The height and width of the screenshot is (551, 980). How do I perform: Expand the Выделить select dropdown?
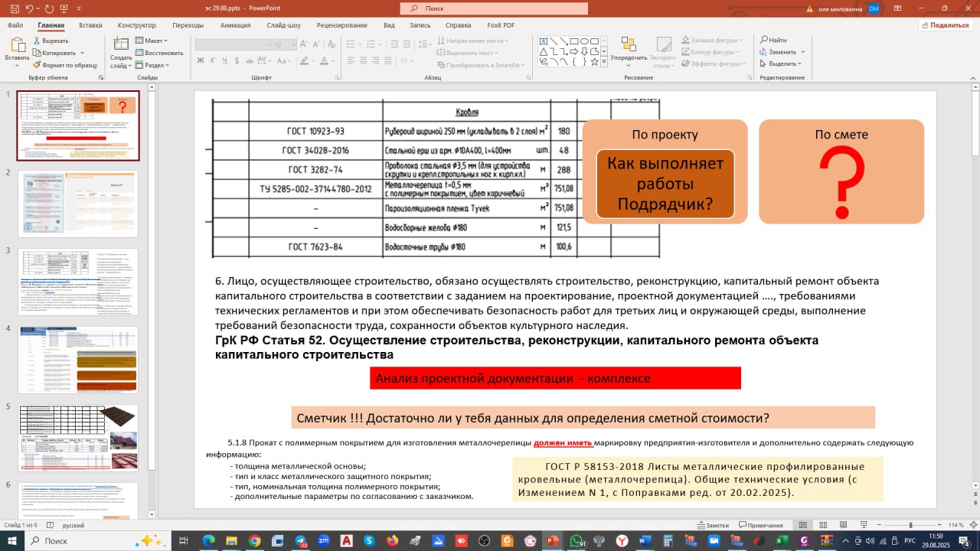click(x=781, y=64)
